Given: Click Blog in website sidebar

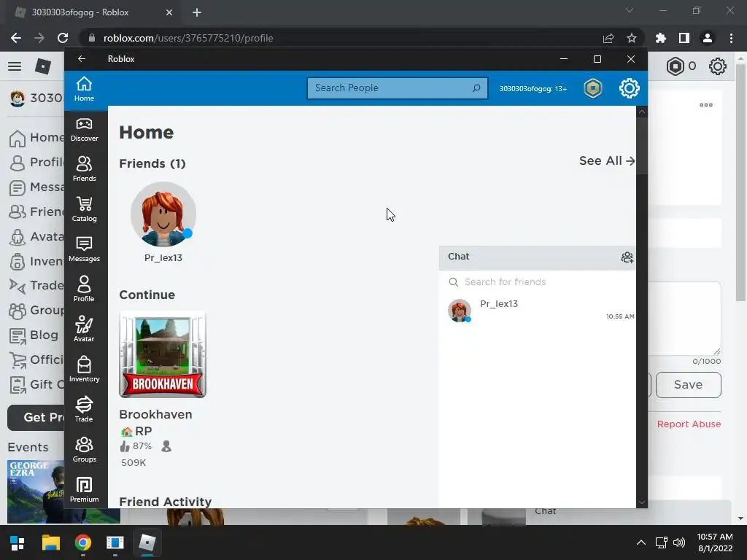Looking at the screenshot, I should pyautogui.click(x=34, y=335).
